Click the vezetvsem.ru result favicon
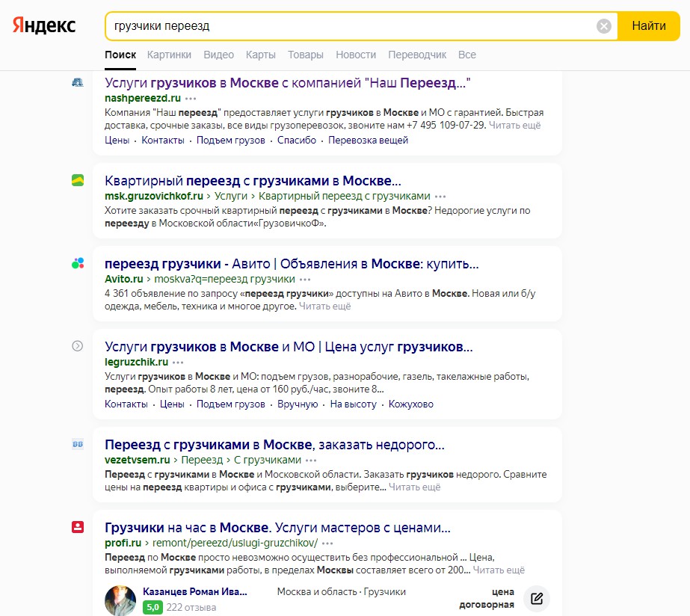The image size is (690, 616). tap(78, 444)
